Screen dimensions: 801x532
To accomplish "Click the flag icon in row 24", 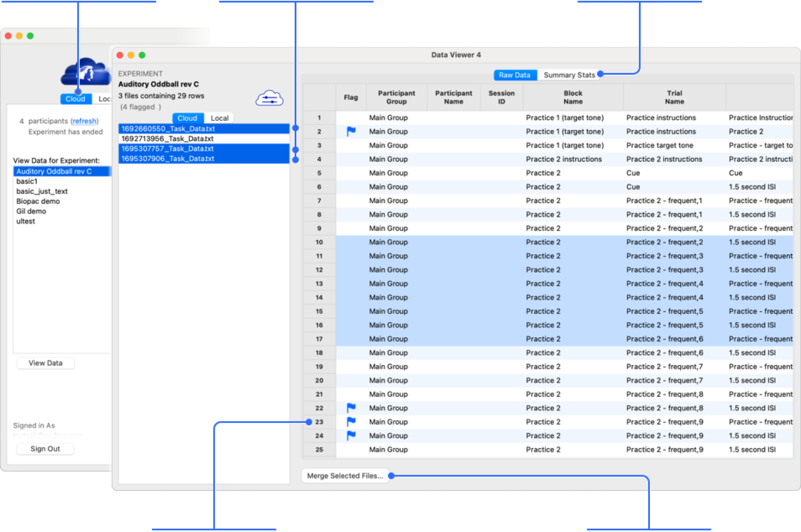I will [x=351, y=436].
